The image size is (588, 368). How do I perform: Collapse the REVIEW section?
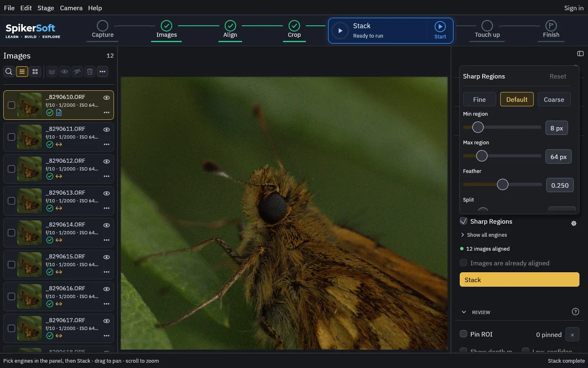click(x=464, y=312)
